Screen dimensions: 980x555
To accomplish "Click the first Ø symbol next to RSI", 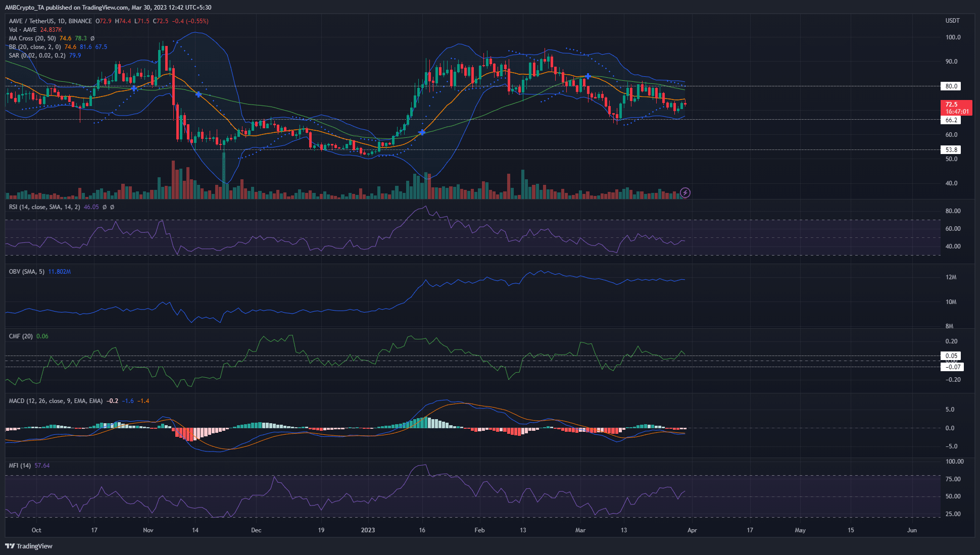I will point(105,207).
